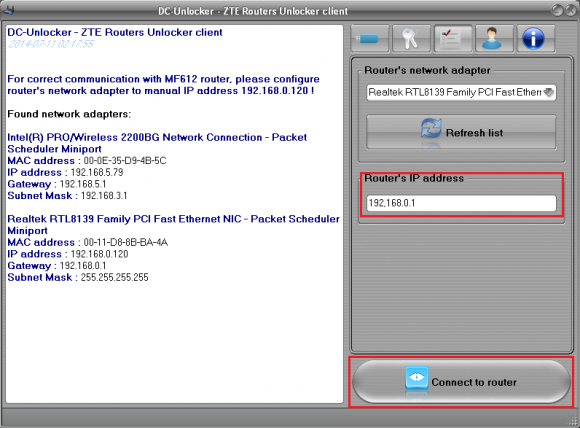Click into the Router's IP address field
The width and height of the screenshot is (580, 428).
coord(461,203)
